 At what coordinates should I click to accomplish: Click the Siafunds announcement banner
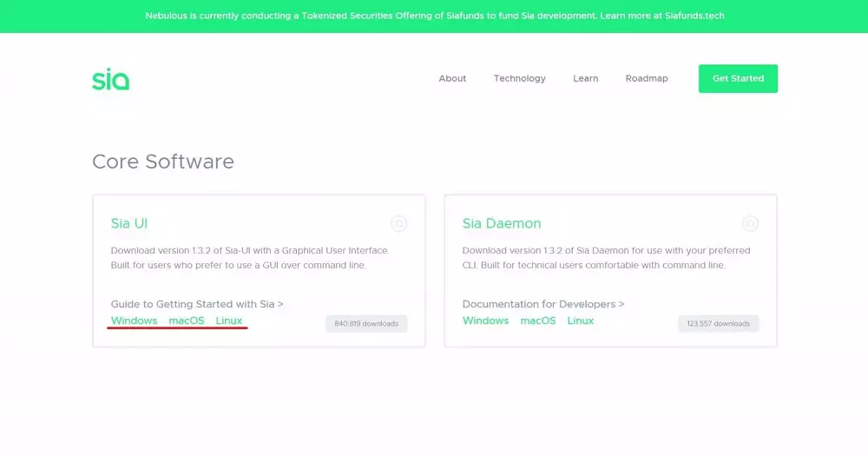434,16
